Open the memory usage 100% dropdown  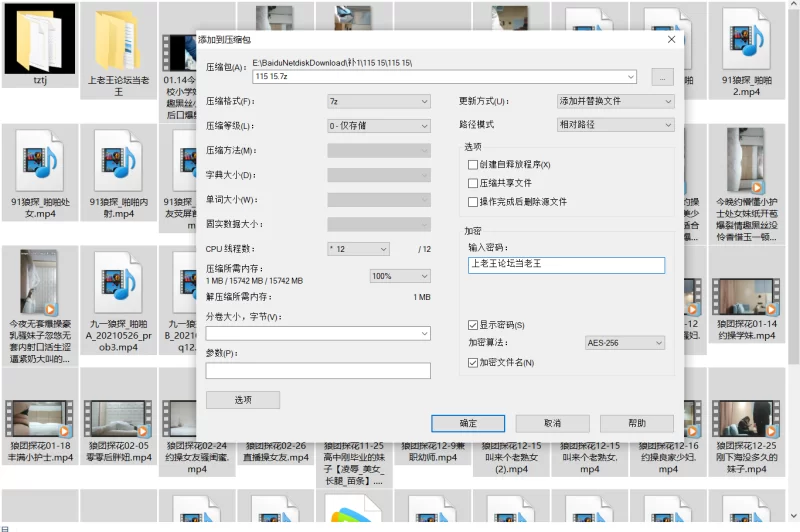(399, 276)
